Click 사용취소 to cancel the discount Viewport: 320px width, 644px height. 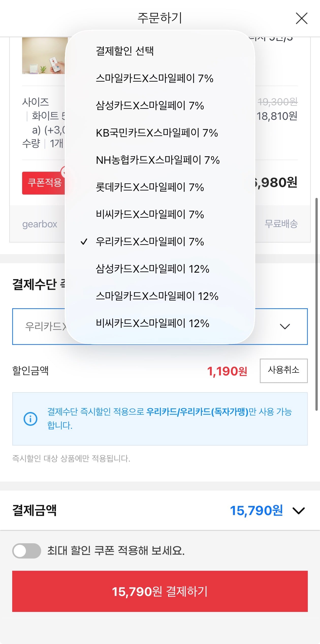(284, 371)
